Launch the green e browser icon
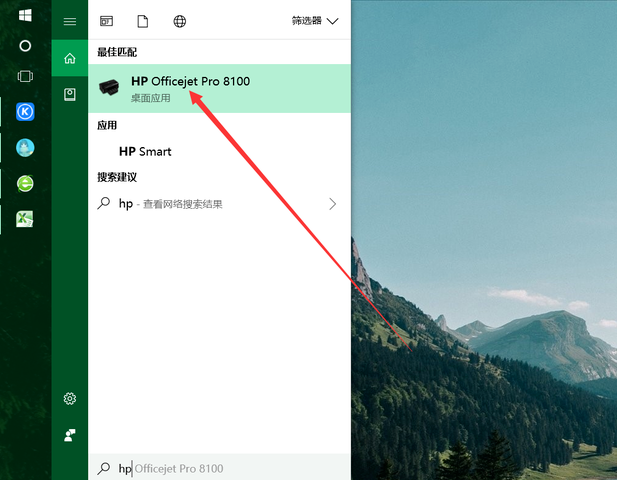Screen dimensions: 617x480 [x=25, y=184]
